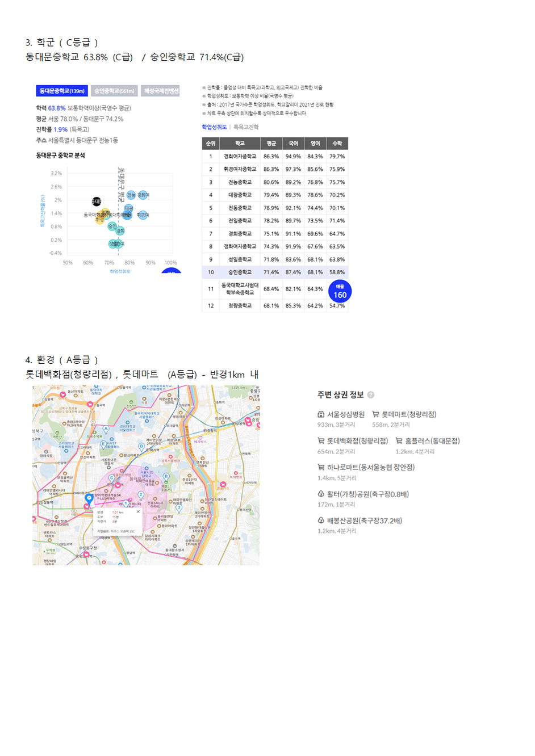Select the 휘경여 bubble in the scatter chart

[143, 215]
